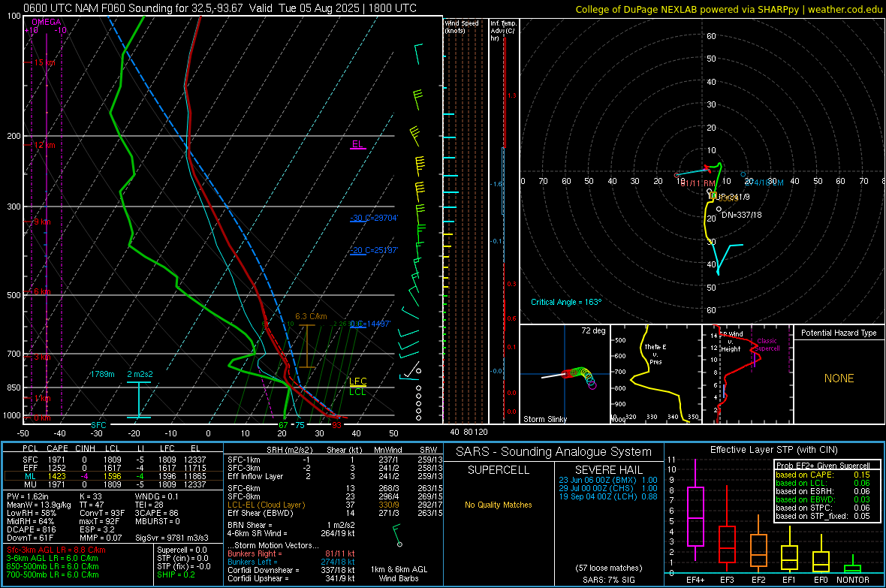886x588 pixels.
Task: Click the Bunkers Left storm motion line
Action: [x=291, y=562]
